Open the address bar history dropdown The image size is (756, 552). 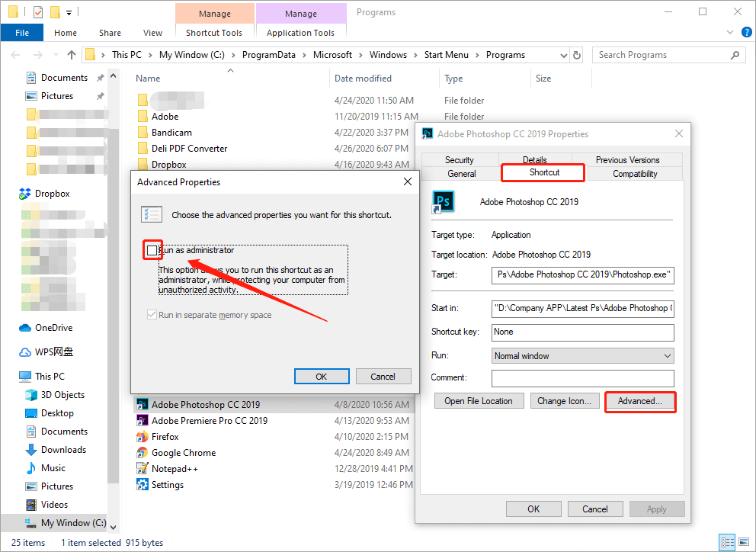click(564, 56)
